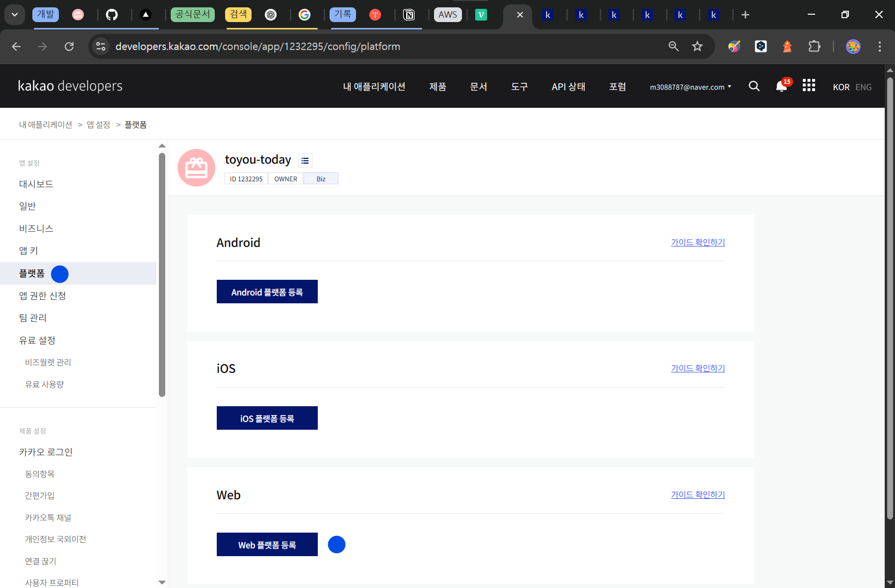The image size is (895, 588).
Task: Open 카카오 로그인 in the sidebar
Action: pyautogui.click(x=46, y=452)
